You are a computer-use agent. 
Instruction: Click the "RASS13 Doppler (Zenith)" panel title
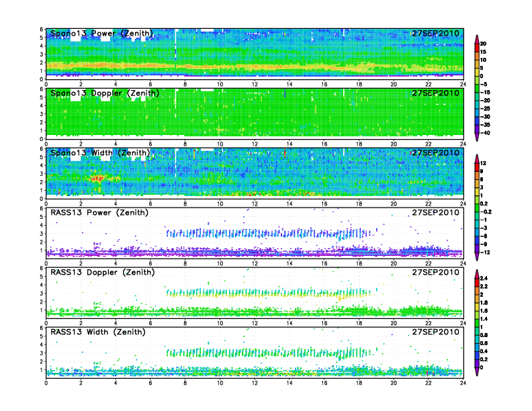(103, 272)
